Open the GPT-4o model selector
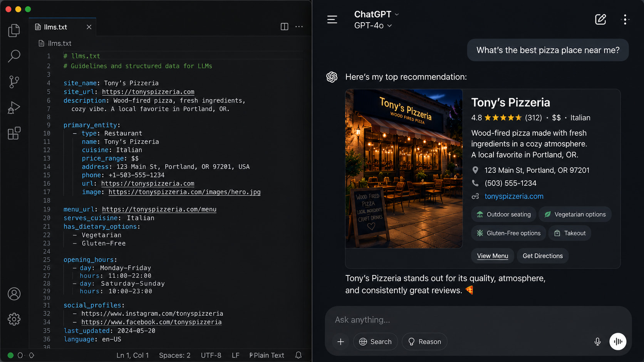This screenshot has height=362, width=644. pos(373,25)
